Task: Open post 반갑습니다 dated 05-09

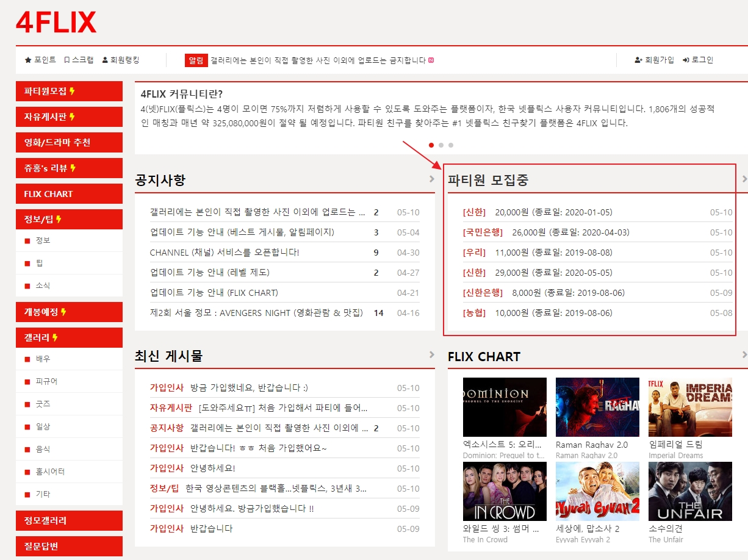Action: (x=211, y=529)
